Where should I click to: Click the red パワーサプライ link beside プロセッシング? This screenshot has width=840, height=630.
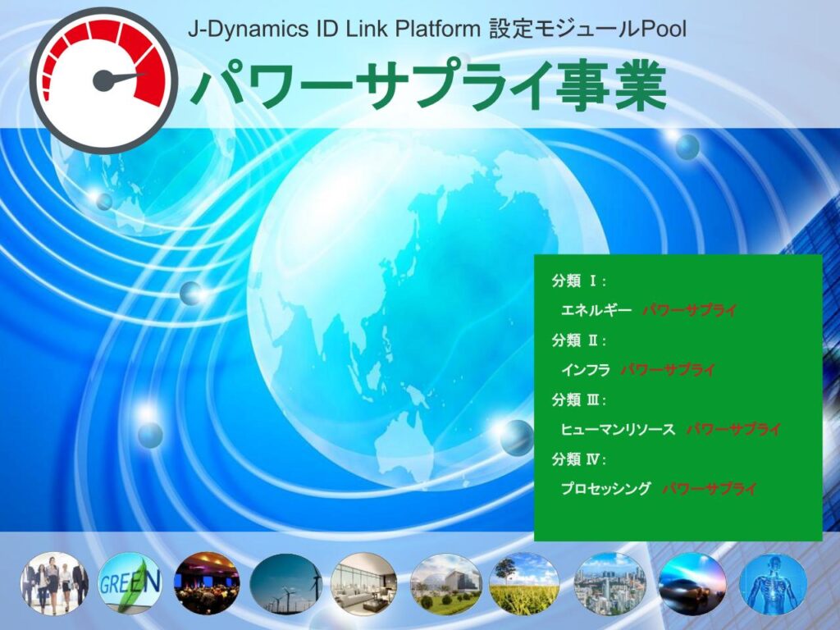[709, 489]
